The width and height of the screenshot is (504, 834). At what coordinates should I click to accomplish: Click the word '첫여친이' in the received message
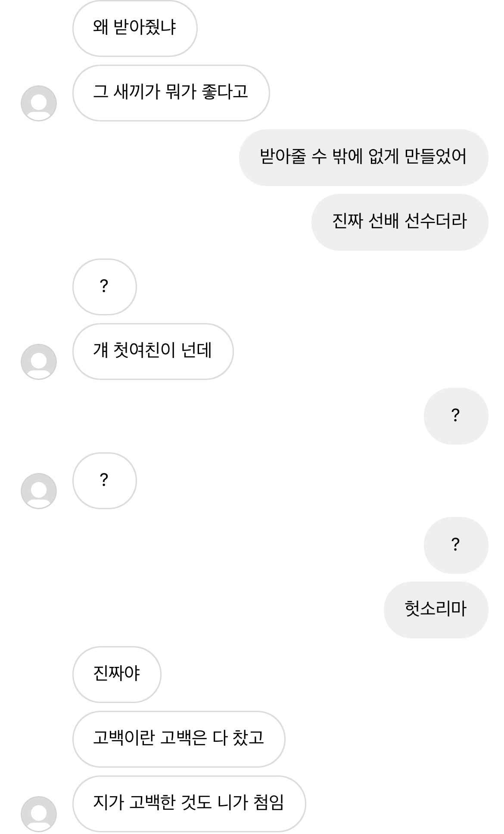coord(144,351)
